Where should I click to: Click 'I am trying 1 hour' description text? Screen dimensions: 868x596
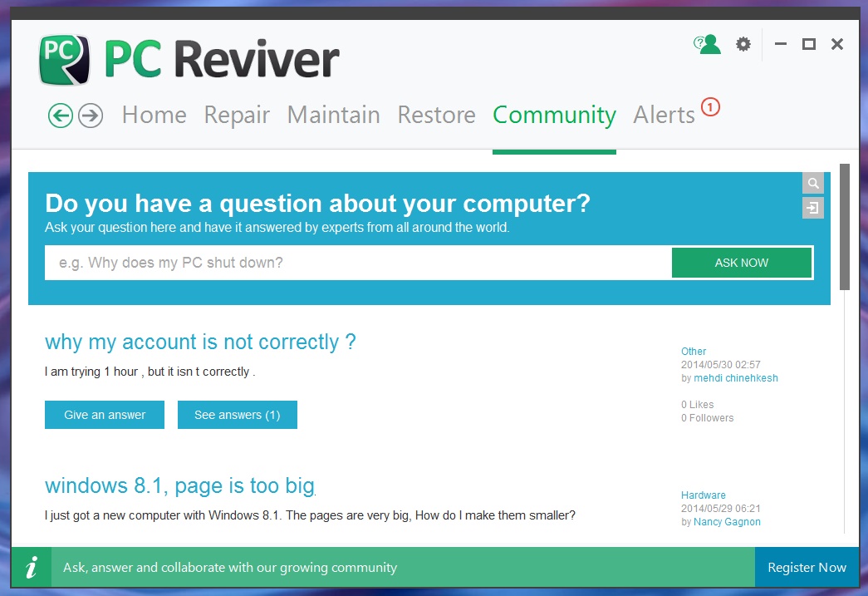[150, 372]
